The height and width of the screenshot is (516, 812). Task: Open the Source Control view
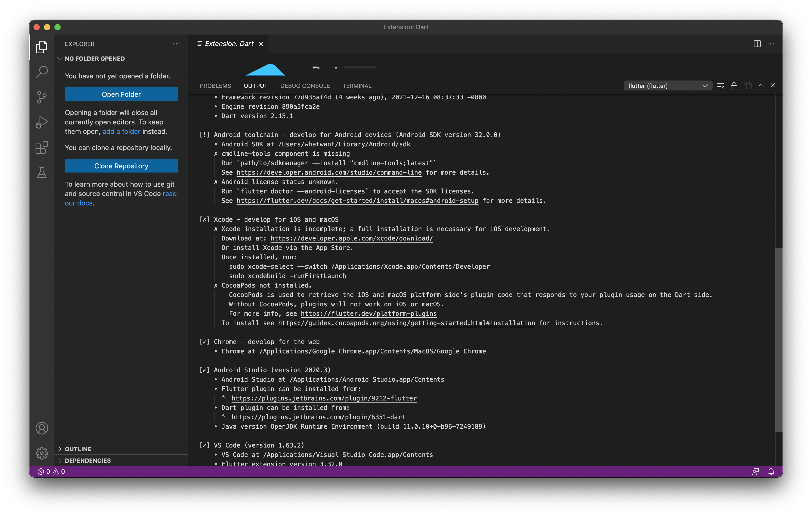(42, 97)
